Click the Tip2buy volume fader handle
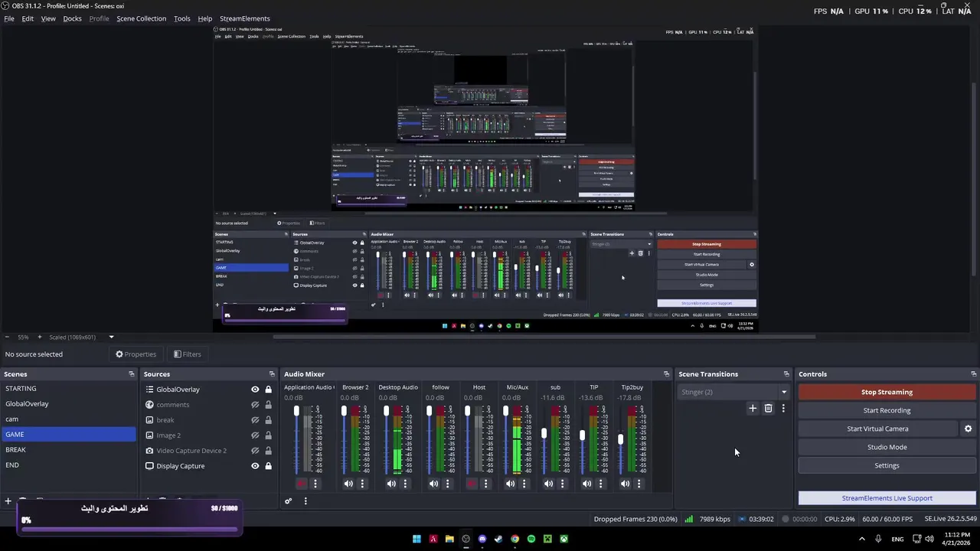This screenshot has height=551, width=980. coord(621,440)
